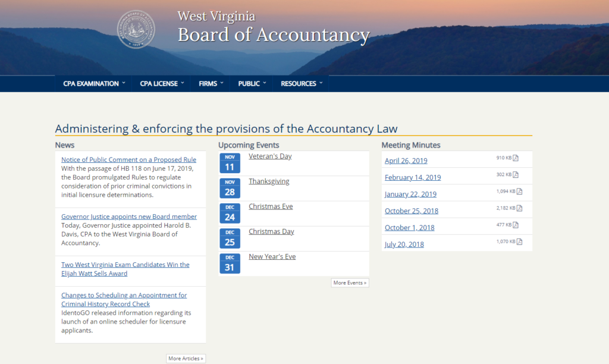Open the RESOURCES dropdown menu

[x=298, y=83]
